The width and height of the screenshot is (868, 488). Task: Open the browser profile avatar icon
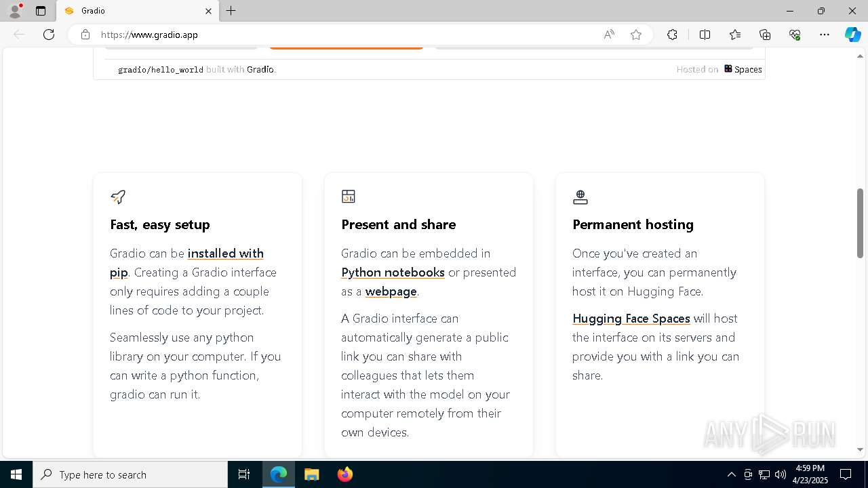15,11
